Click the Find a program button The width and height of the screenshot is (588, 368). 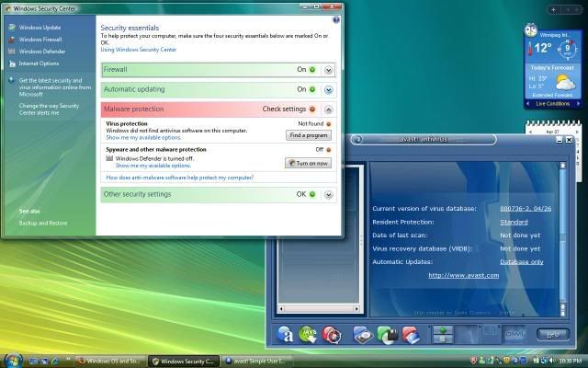[309, 135]
